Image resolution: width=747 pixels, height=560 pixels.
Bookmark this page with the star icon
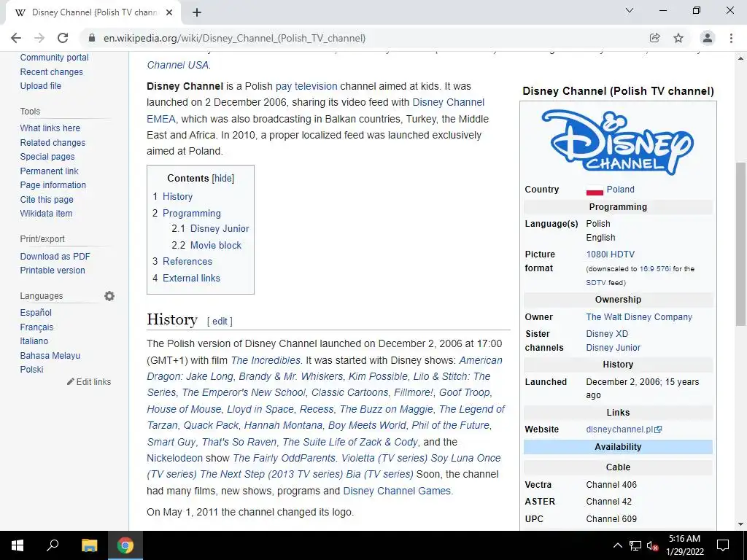pos(678,38)
